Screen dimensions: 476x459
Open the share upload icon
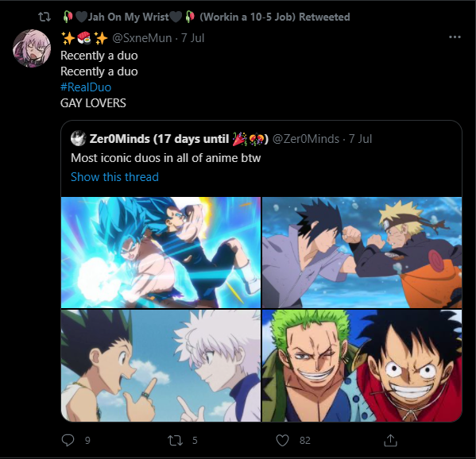coord(390,441)
